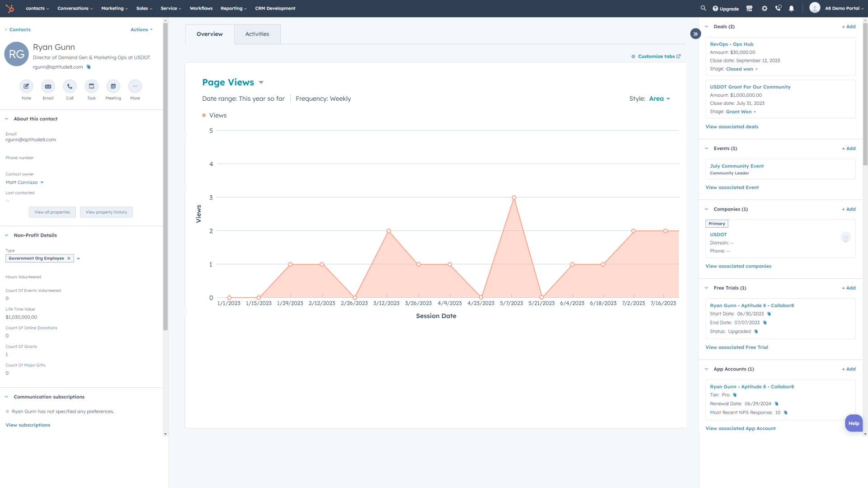The height and width of the screenshot is (488, 868).
Task: Collapse the Deals (2) section
Action: click(x=707, y=27)
